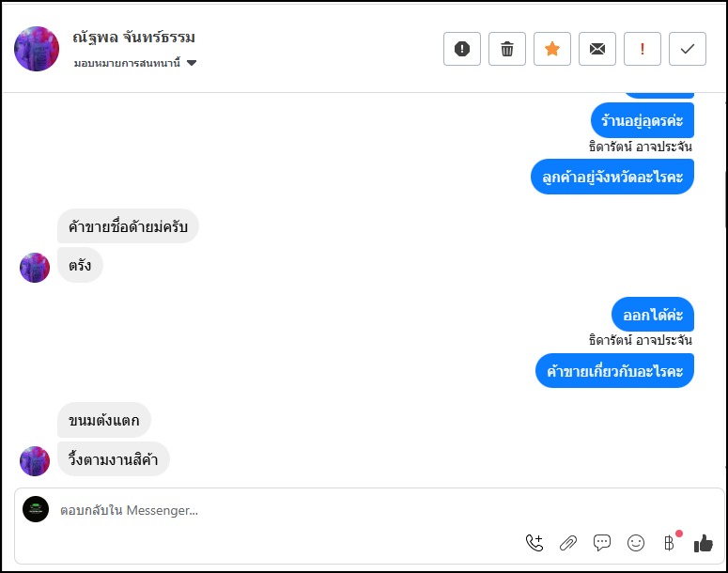Screen dimensions: 728x573
Task: Delete conversation with the trash icon
Action: (507, 49)
